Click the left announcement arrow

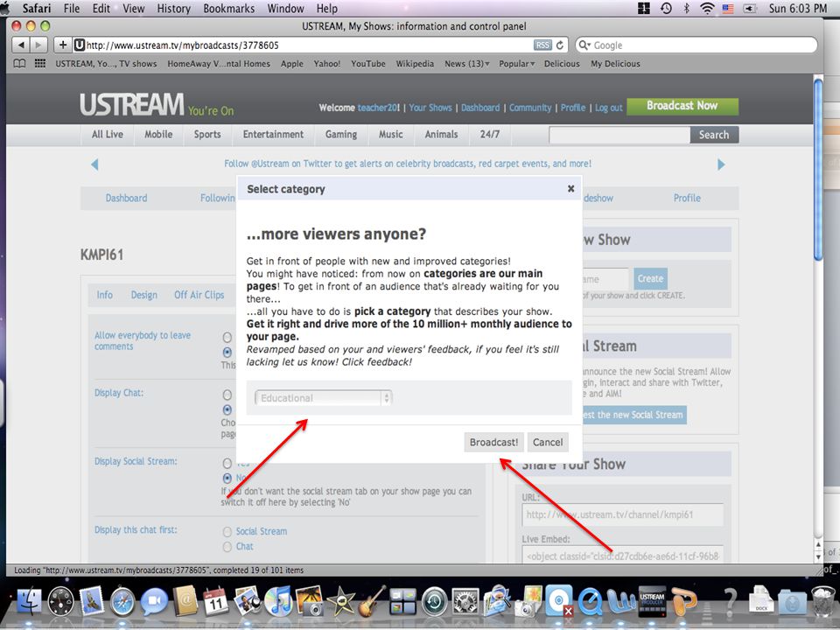point(94,164)
